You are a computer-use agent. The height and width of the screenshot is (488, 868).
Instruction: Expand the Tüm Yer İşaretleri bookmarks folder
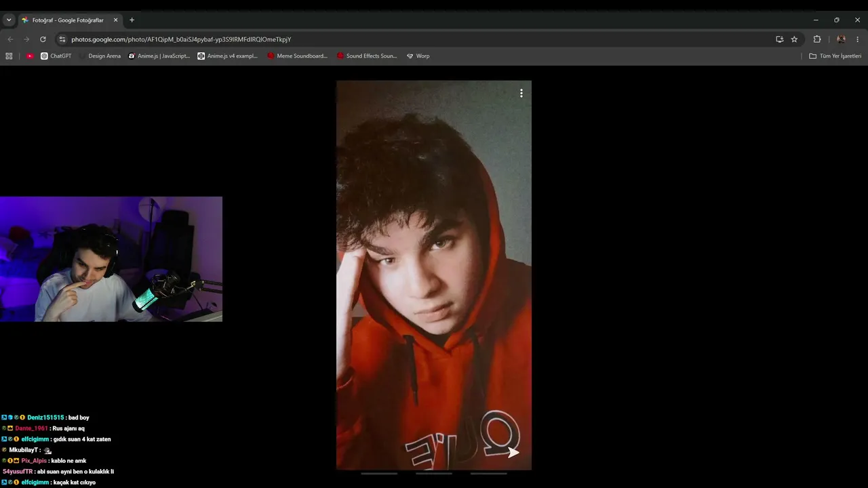point(835,56)
